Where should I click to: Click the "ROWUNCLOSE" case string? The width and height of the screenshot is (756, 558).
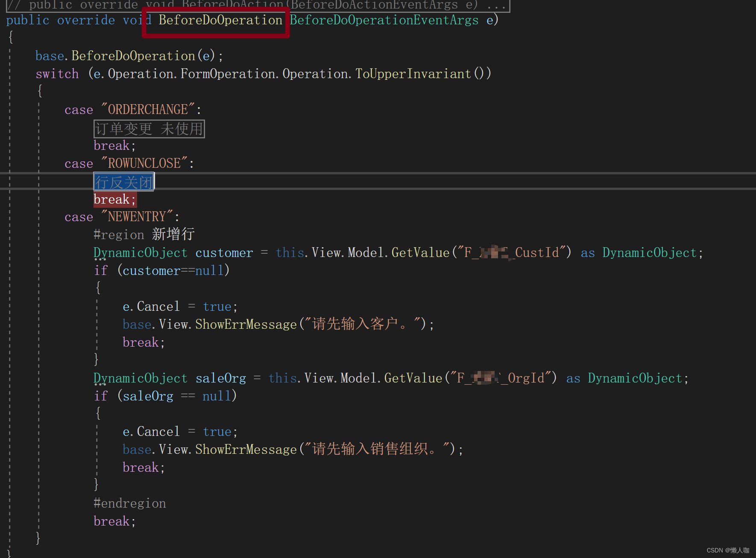pyautogui.click(x=144, y=164)
